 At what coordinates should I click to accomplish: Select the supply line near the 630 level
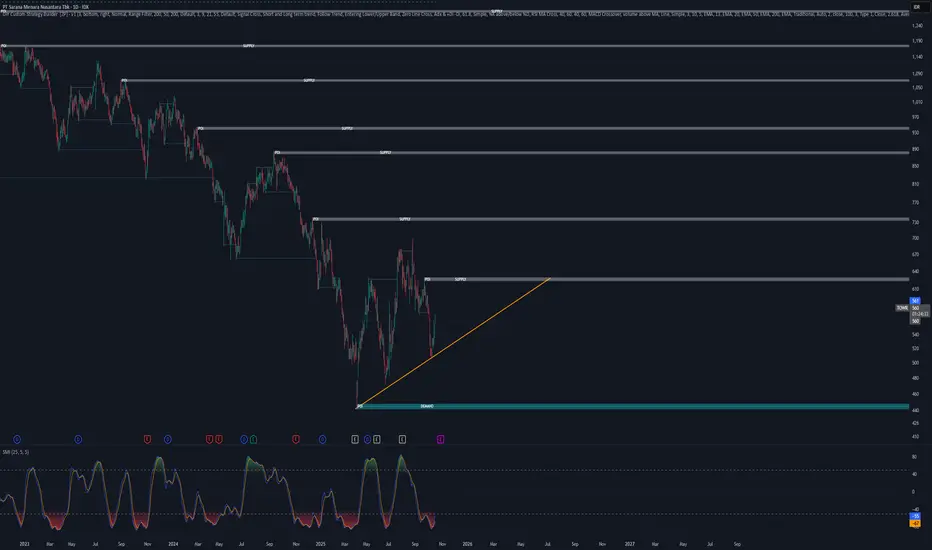(666, 279)
